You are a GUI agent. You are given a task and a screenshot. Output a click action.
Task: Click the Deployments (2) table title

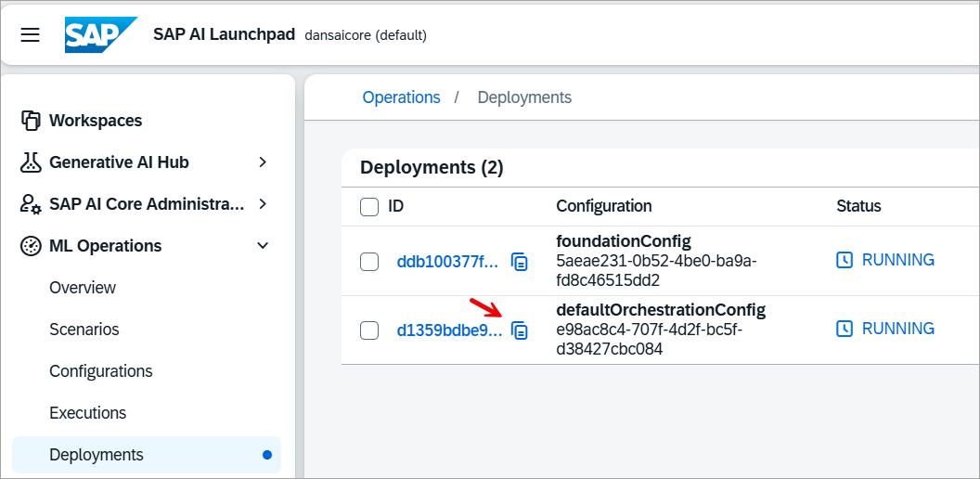coord(432,168)
